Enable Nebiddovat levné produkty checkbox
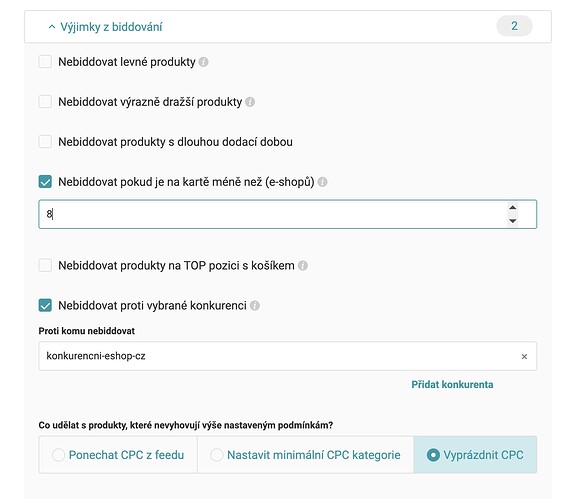567x499 pixels. 45,61
